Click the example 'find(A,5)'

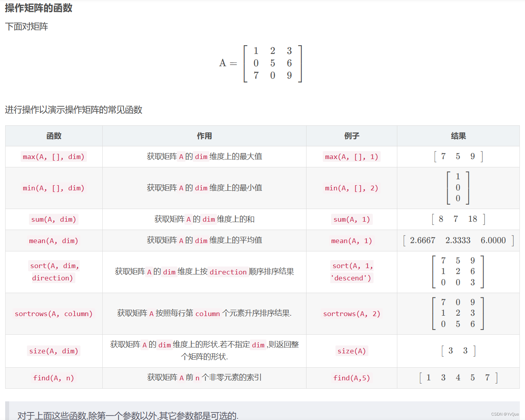[x=352, y=378]
